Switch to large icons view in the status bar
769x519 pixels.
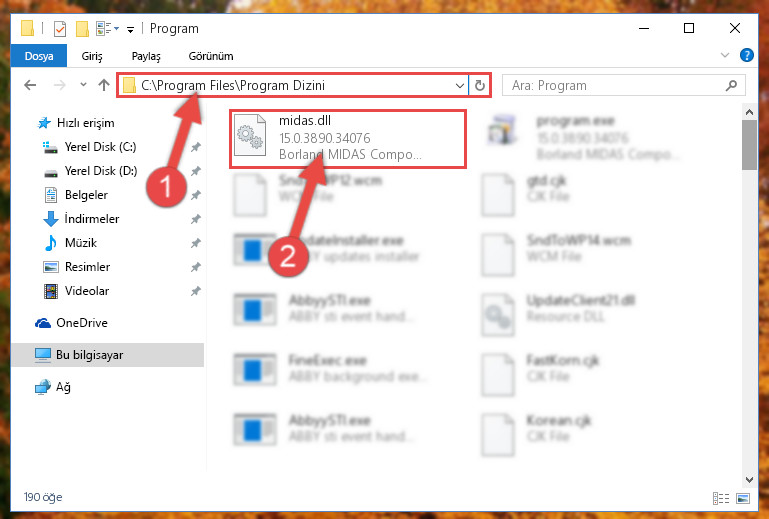pyautogui.click(x=743, y=498)
